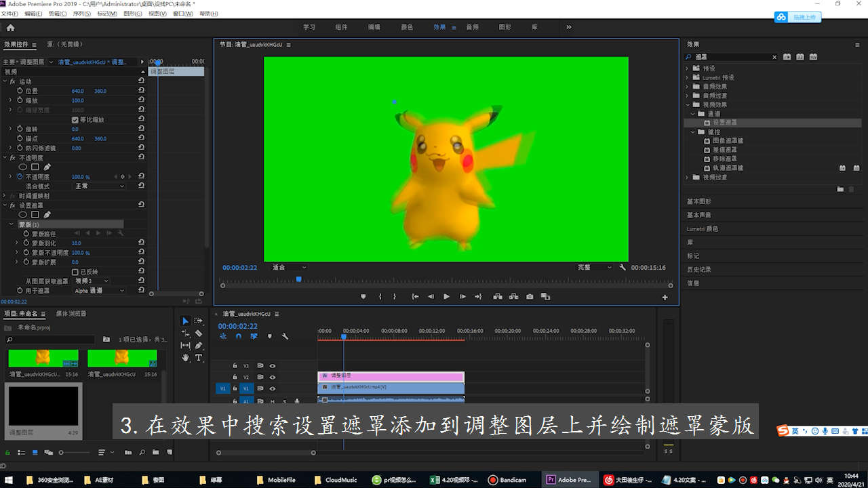Toggle 位置 stopwatch animation

[20, 91]
